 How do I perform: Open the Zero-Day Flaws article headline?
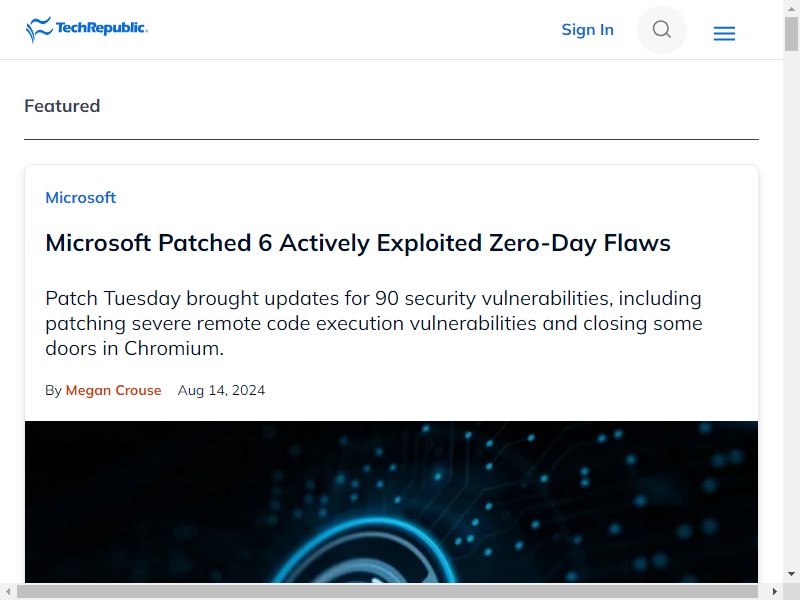[x=358, y=243]
